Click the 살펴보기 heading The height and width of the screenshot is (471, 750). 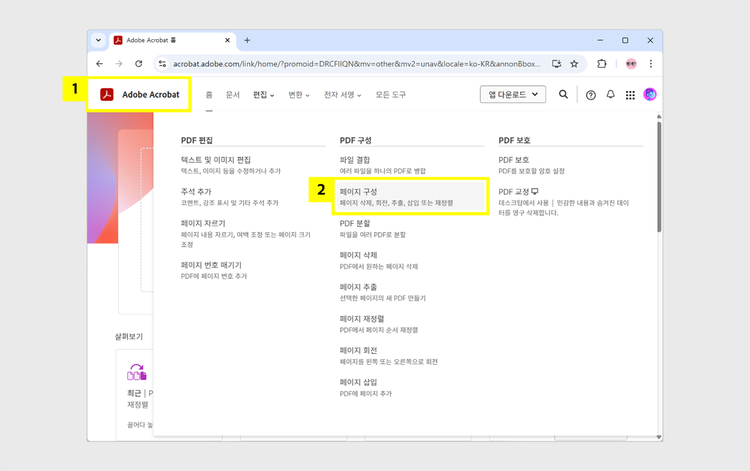[x=129, y=337]
